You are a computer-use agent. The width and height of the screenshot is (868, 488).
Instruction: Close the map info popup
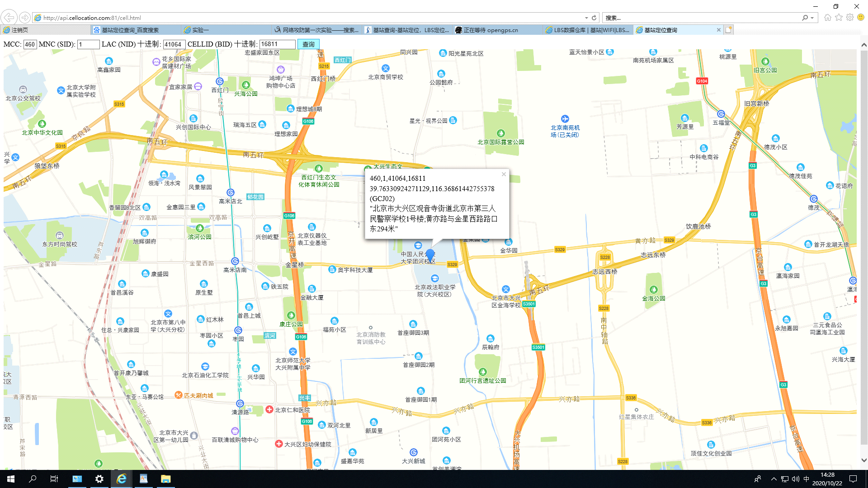(x=504, y=174)
